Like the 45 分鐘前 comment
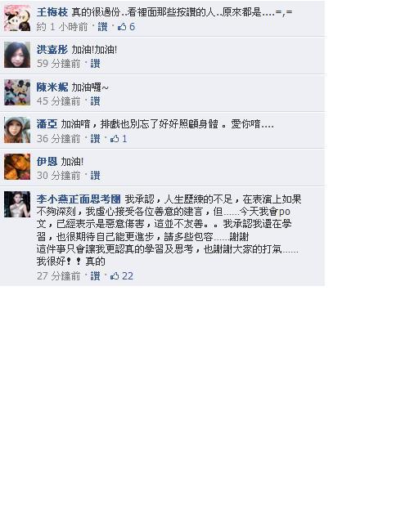The image size is (414, 532). tap(95, 101)
